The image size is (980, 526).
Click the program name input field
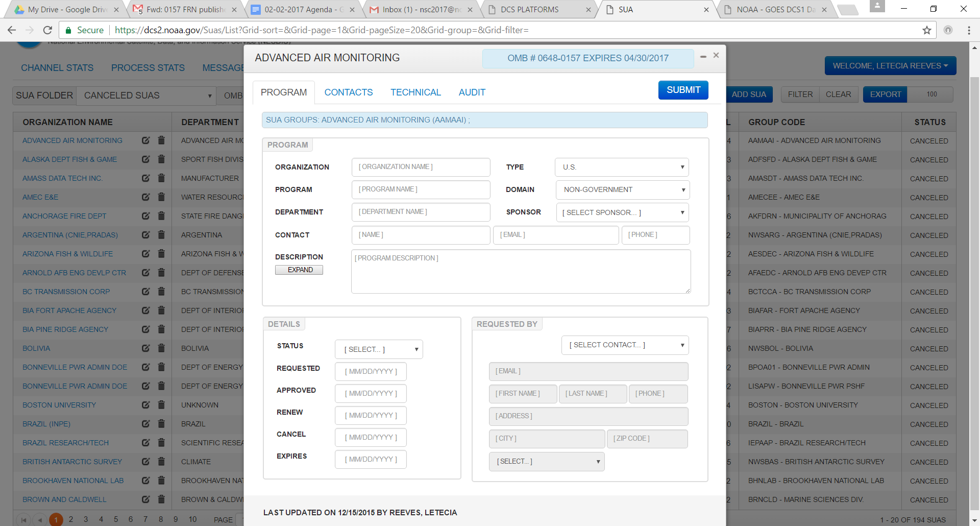421,189
